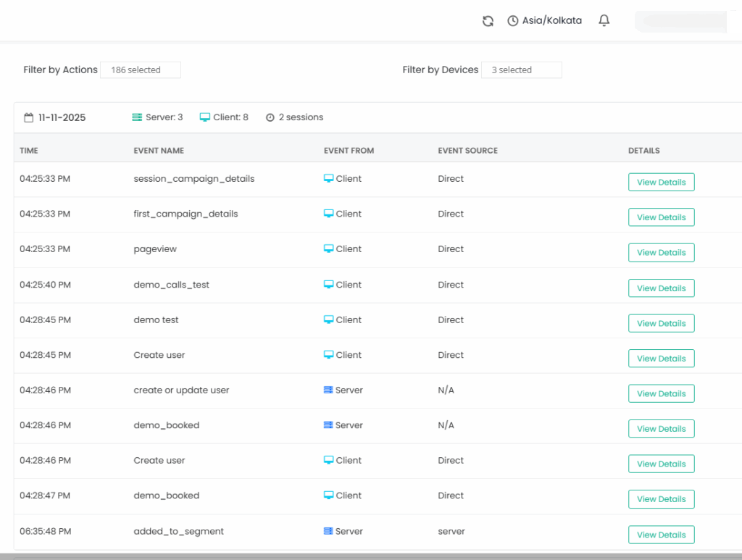Open notifications via the bell icon

(604, 20)
